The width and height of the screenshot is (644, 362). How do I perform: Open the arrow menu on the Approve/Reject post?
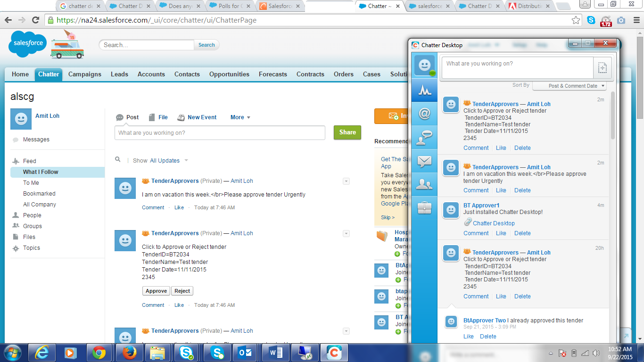coord(346,233)
